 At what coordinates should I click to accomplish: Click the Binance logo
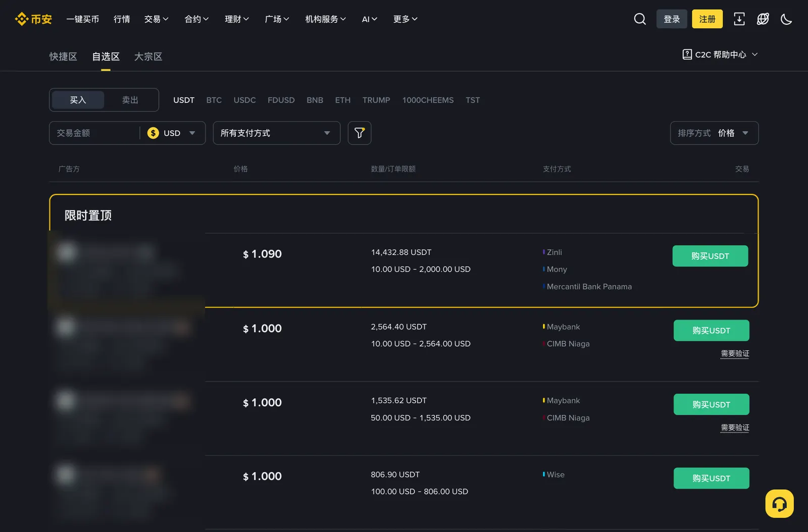(33, 19)
